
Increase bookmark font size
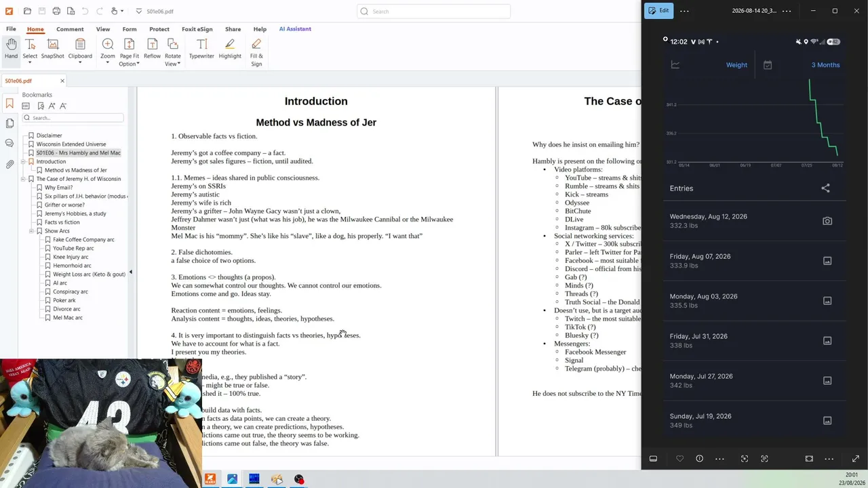tap(52, 106)
